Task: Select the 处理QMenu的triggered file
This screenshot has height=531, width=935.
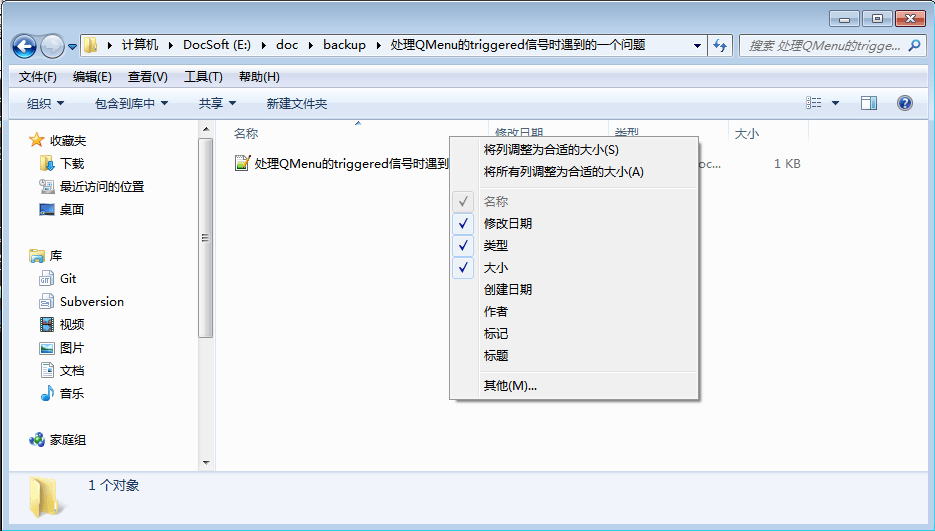Action: (x=342, y=163)
